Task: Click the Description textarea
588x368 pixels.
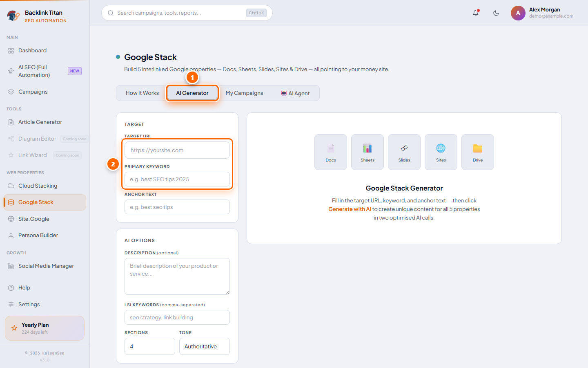Action: (177, 276)
